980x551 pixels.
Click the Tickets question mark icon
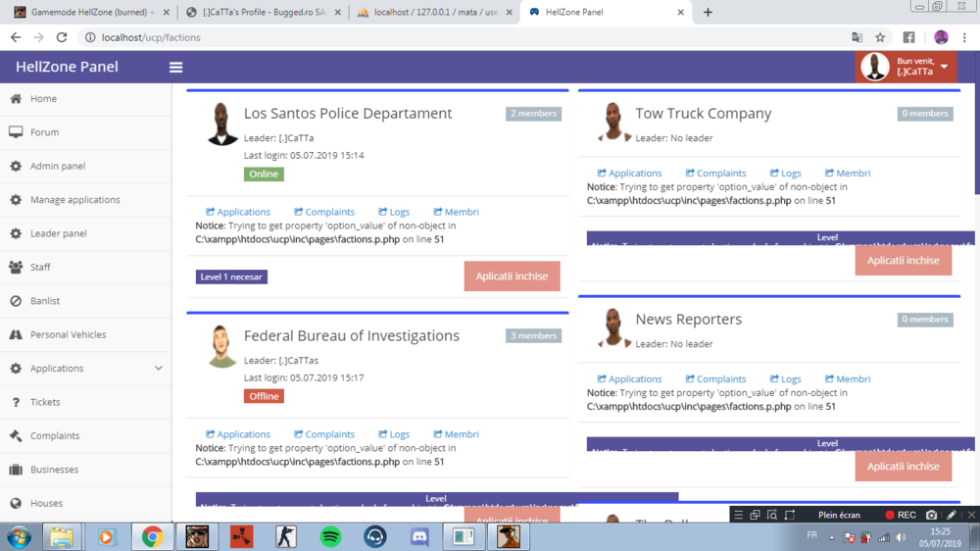[16, 402]
